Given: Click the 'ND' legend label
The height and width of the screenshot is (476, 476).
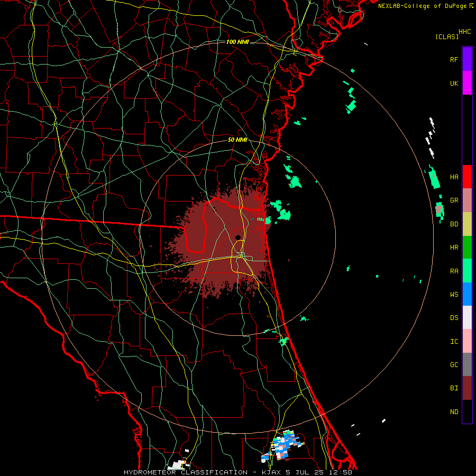Looking at the screenshot, I should 454,412.
